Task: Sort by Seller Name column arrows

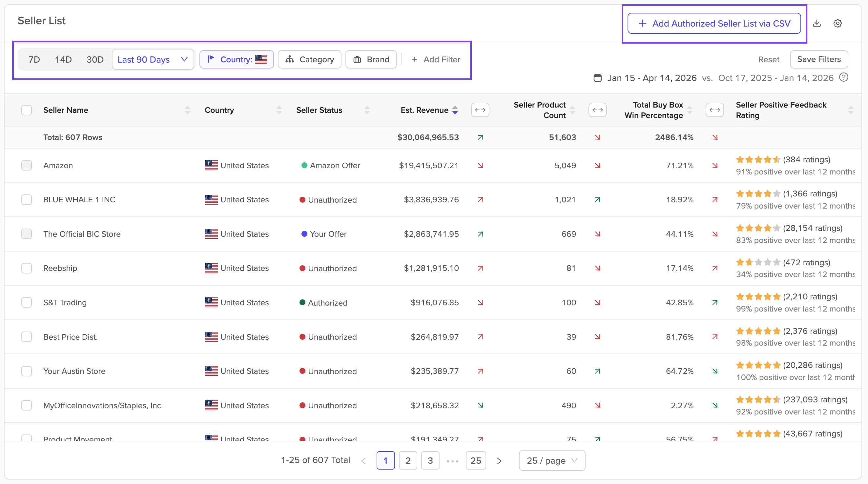Action: 188,110
